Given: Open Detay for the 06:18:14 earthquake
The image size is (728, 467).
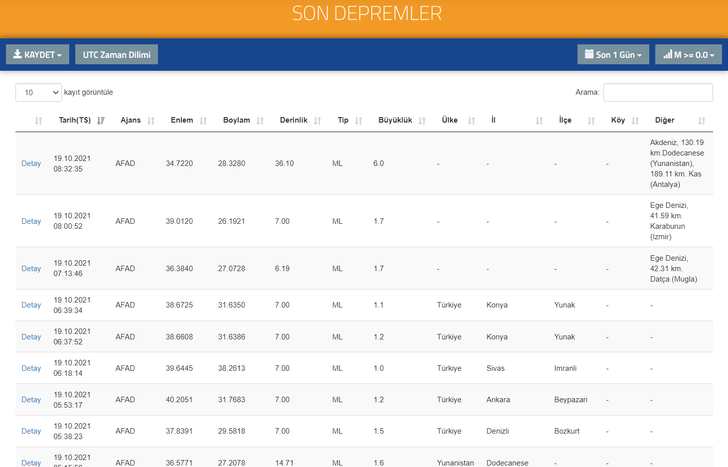Looking at the screenshot, I should pyautogui.click(x=31, y=368).
